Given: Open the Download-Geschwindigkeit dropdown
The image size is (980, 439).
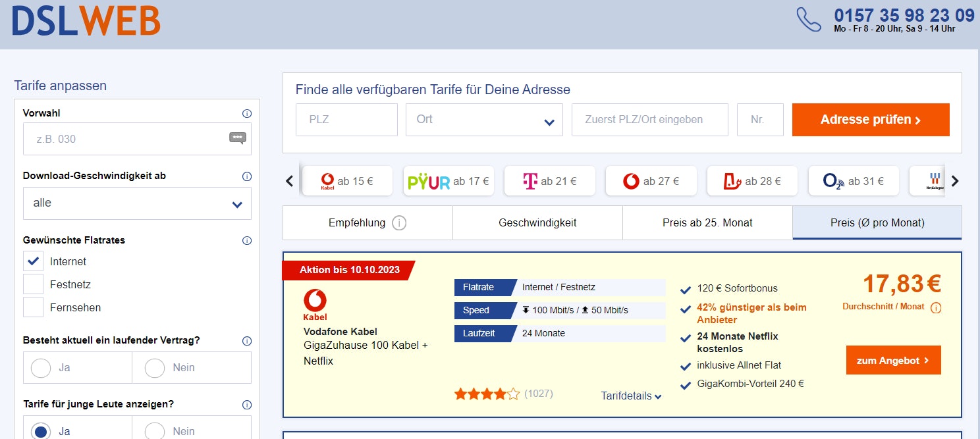Looking at the screenshot, I should pyautogui.click(x=137, y=203).
